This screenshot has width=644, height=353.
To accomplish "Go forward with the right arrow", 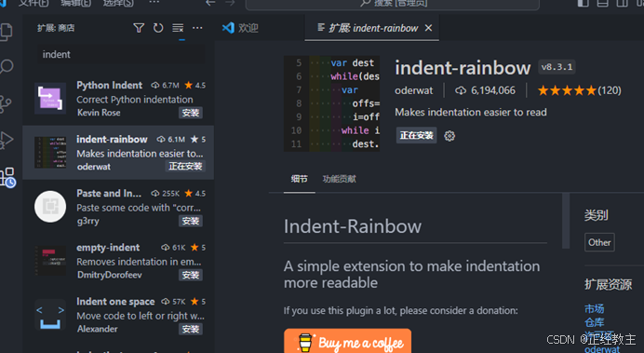I will (x=230, y=3).
